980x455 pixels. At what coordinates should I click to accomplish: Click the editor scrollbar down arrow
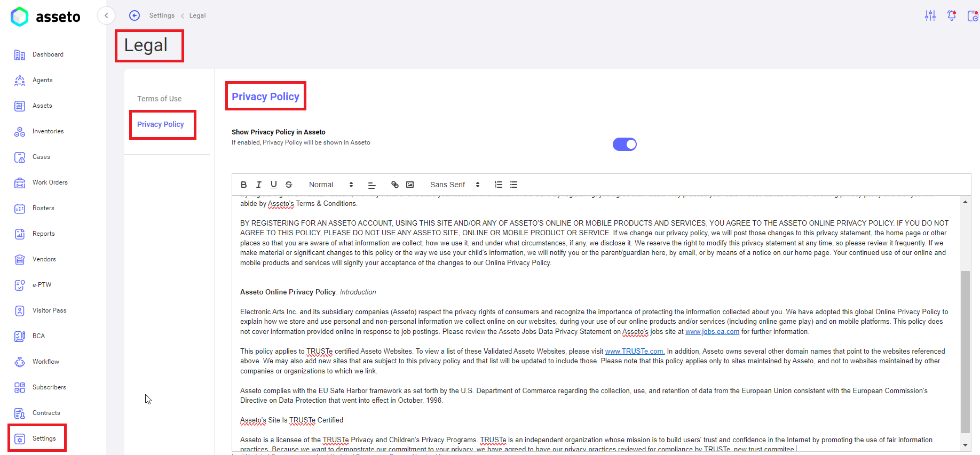pyautogui.click(x=965, y=445)
